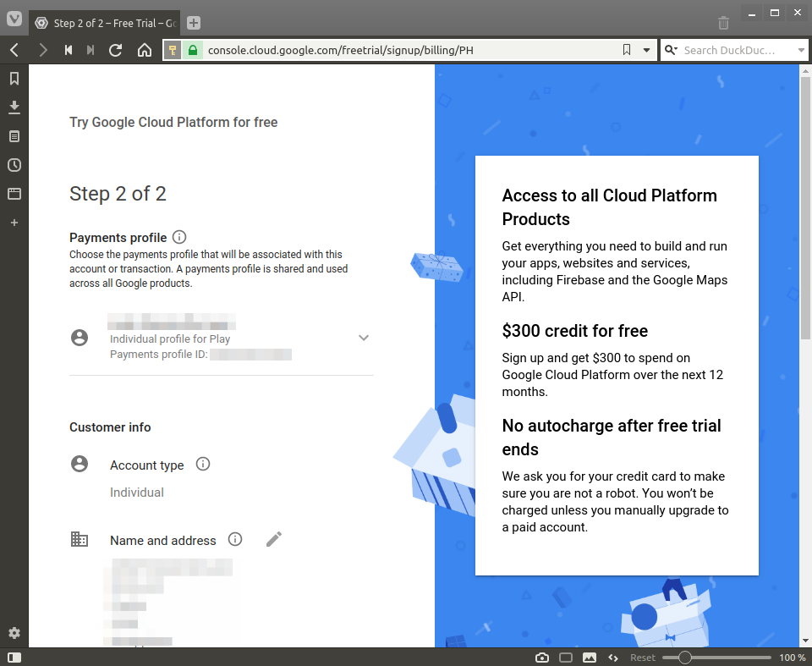Click the 'Step 2 of 2' heading
The width and height of the screenshot is (812, 666).
click(118, 194)
